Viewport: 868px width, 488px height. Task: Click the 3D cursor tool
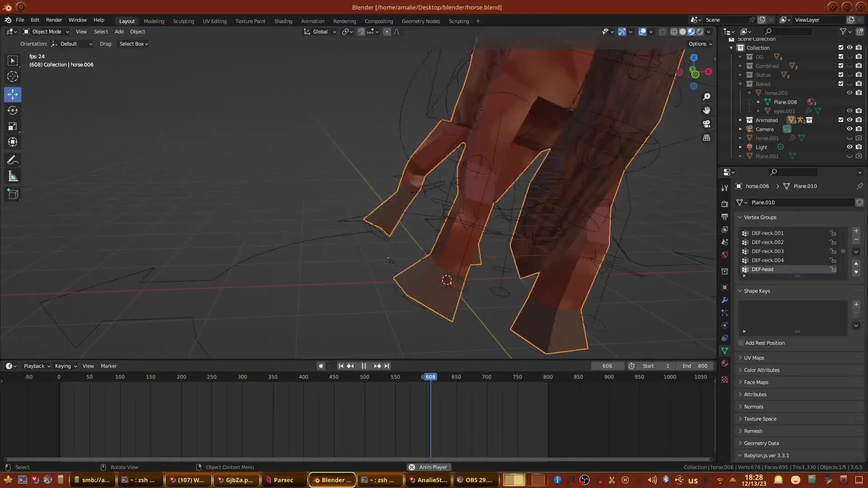[13, 76]
